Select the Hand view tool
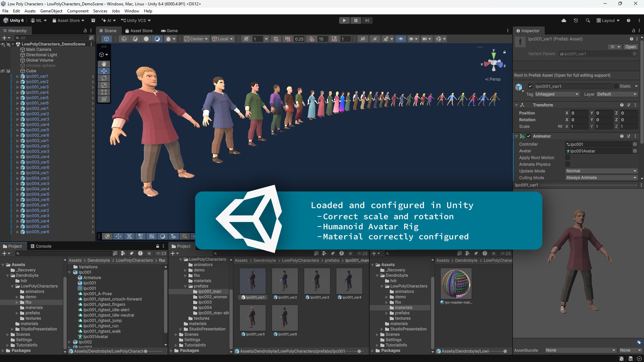 point(104,64)
